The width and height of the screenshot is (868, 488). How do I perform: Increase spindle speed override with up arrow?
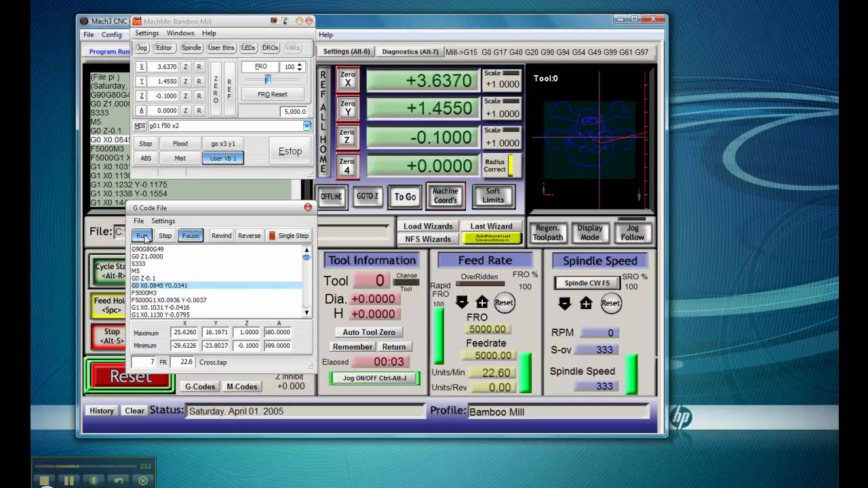(x=586, y=304)
